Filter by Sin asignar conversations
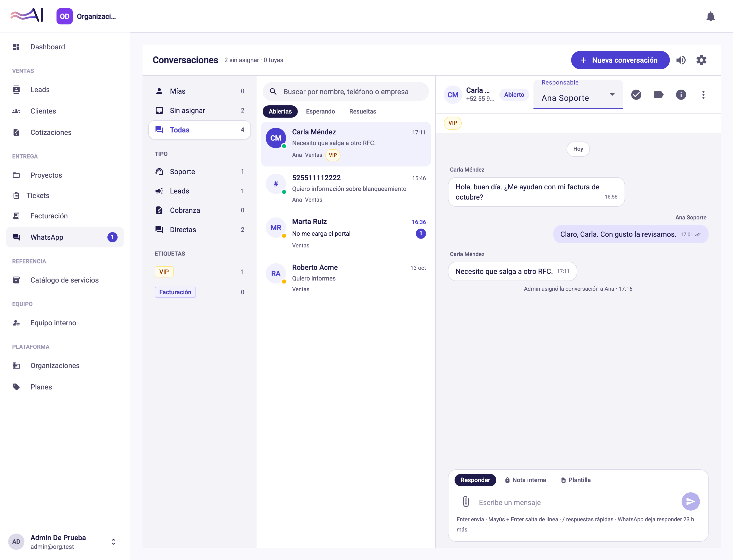Viewport: 733px width, 560px height. click(200, 111)
